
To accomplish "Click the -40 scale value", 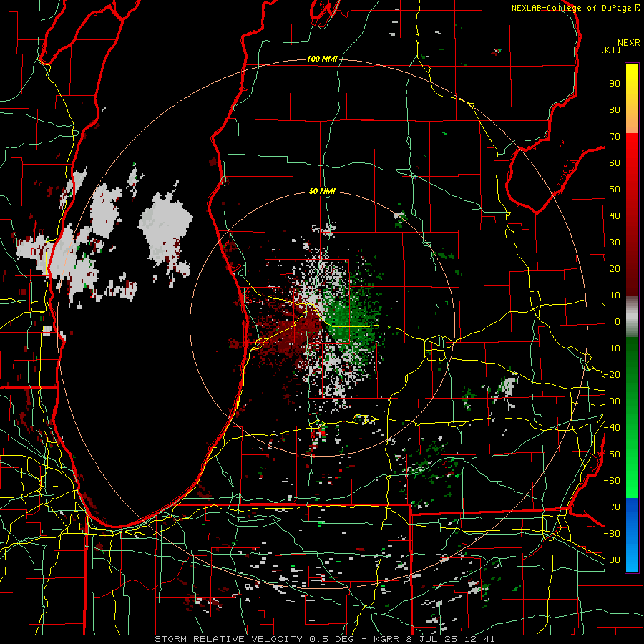I will (x=612, y=428).
